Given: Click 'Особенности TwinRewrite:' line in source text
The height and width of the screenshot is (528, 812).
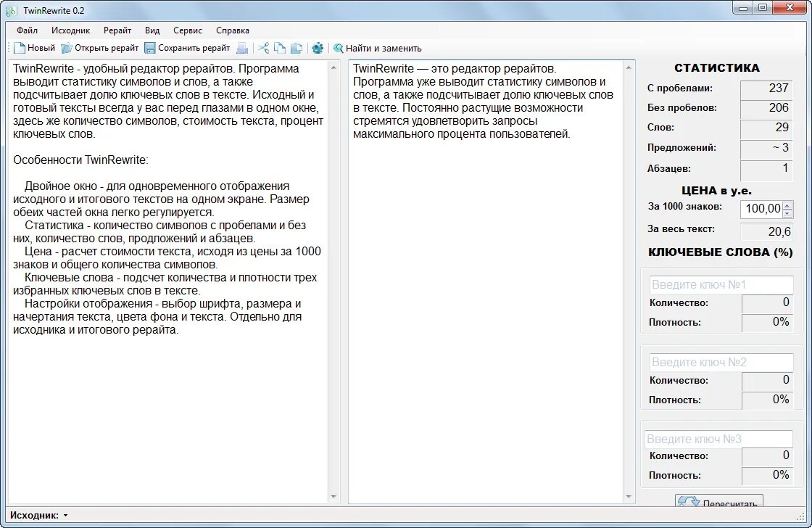Looking at the screenshot, I should click(80, 160).
